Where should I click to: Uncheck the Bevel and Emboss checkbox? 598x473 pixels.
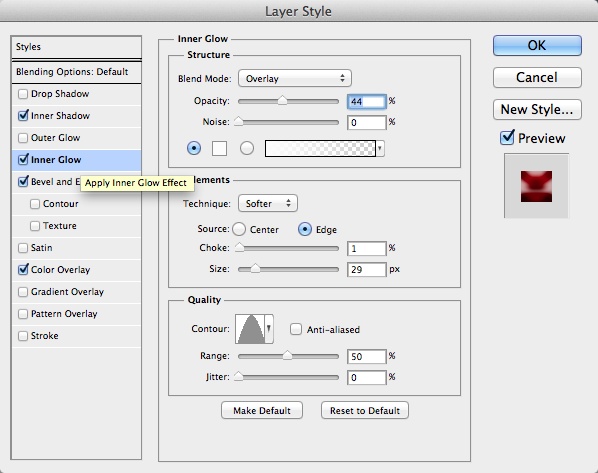coord(23,182)
